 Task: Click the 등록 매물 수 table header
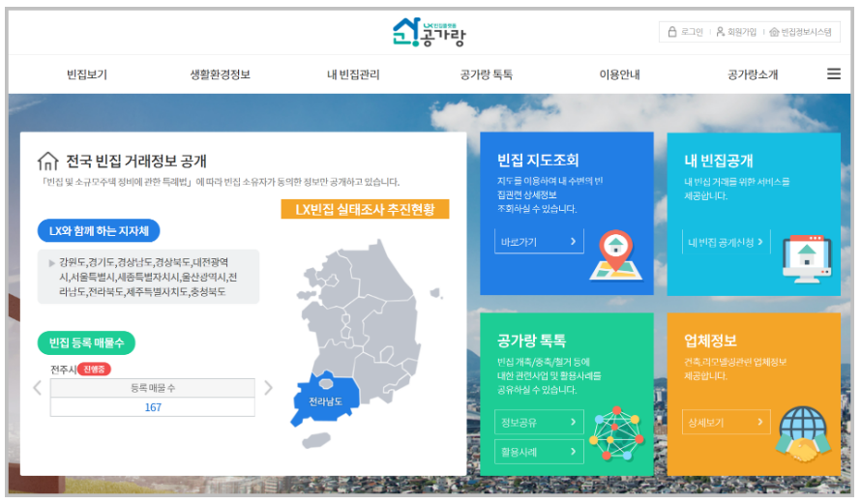coord(153,388)
